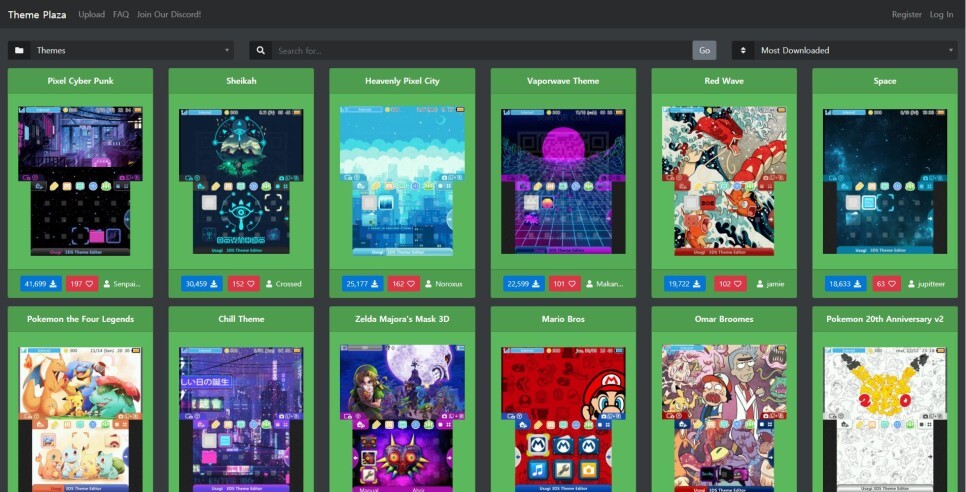The width and height of the screenshot is (966, 492).
Task: Download Vaporwave Theme via 22,599 button
Action: click(524, 284)
